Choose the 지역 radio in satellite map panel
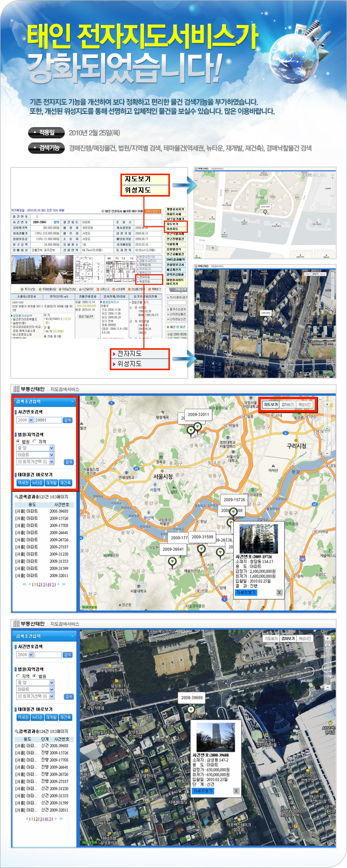The image size is (347, 868). click(18, 676)
